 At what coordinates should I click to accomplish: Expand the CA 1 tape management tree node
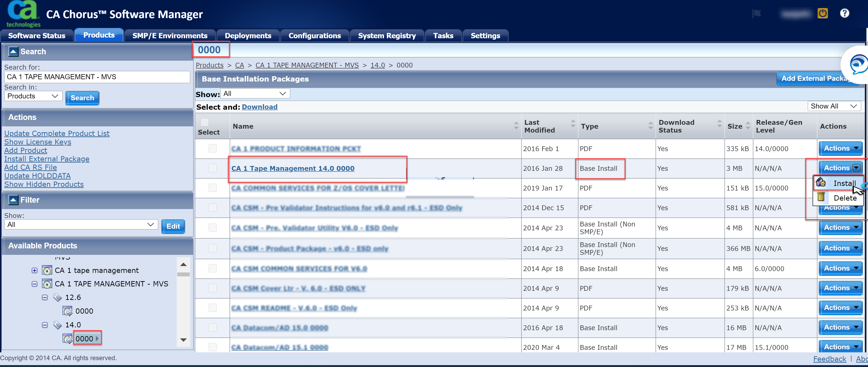34,270
